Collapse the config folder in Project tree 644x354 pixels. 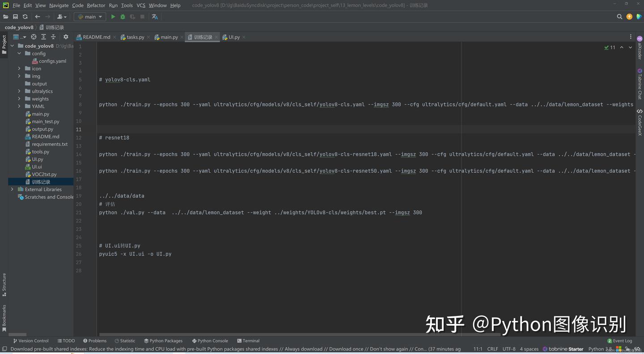(x=19, y=53)
